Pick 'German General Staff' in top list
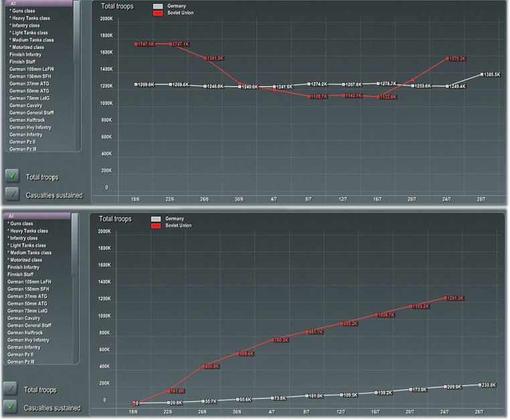Viewport: 510px width, 420px height. (x=31, y=113)
